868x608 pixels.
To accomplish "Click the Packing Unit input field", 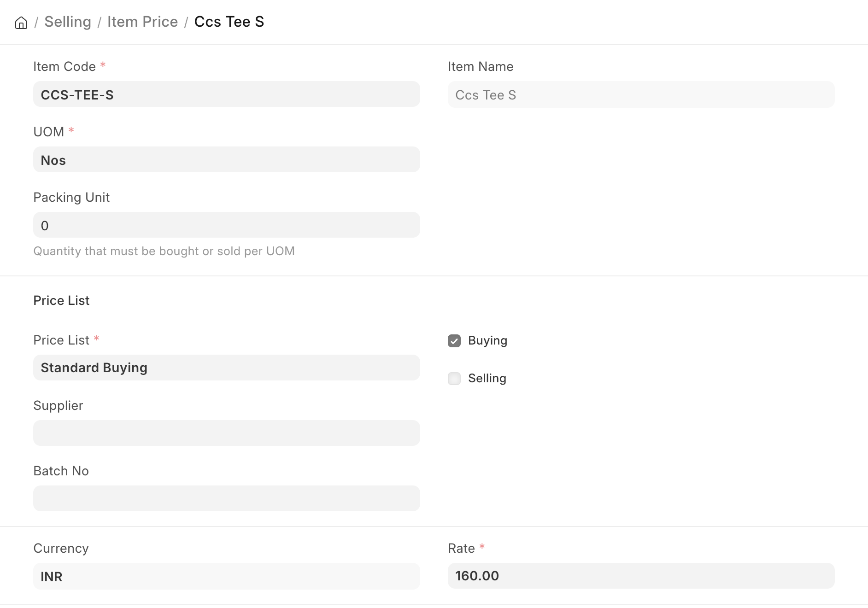I will (x=226, y=225).
